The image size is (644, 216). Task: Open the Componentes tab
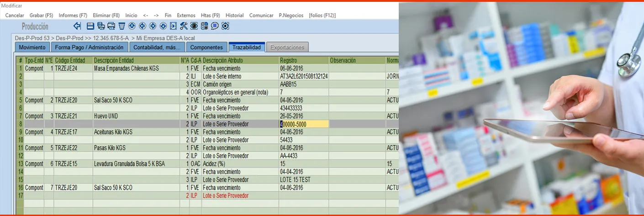click(206, 47)
